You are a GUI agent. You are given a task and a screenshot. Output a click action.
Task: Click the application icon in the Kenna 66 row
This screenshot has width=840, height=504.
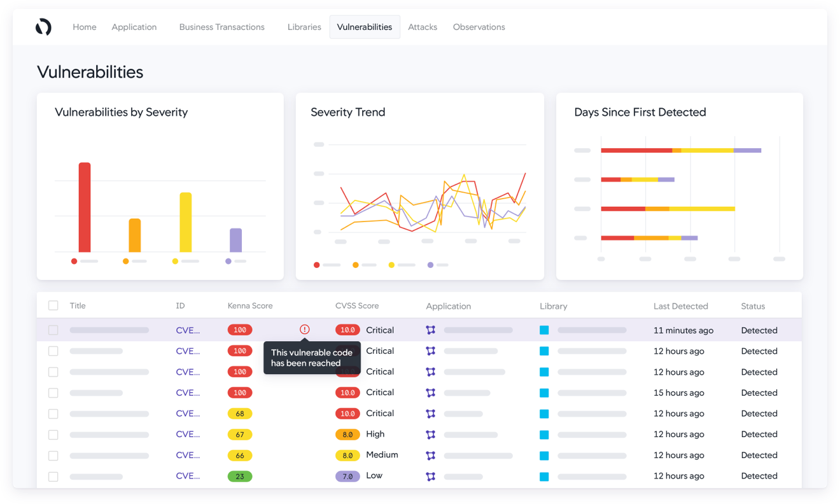click(431, 456)
